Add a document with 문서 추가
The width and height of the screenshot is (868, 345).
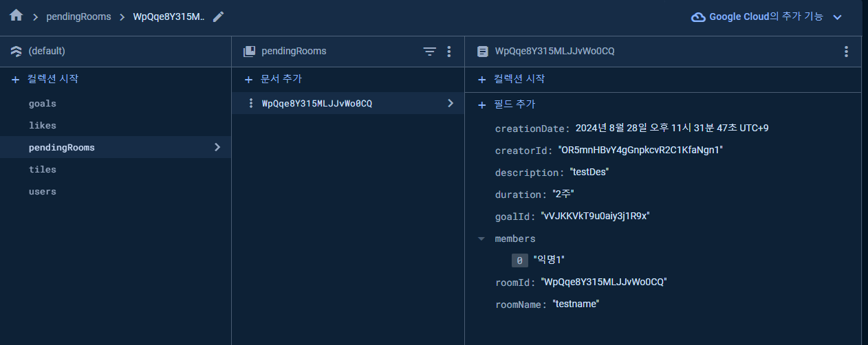click(281, 79)
